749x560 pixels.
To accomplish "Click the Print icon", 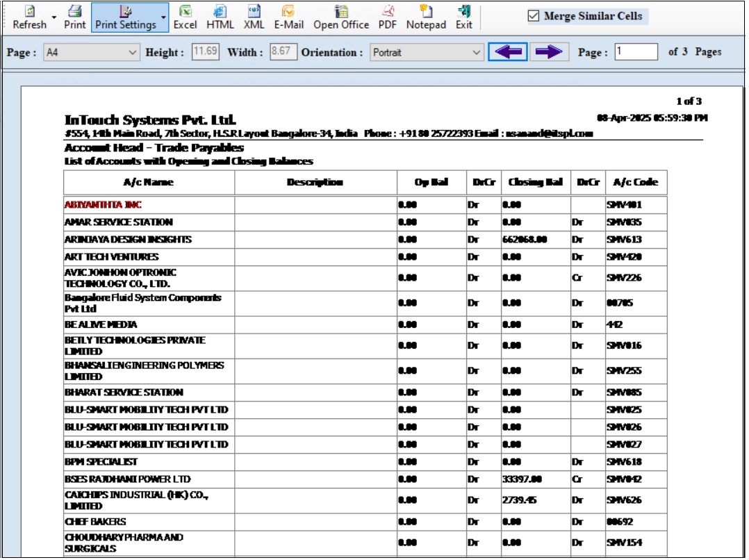I will pos(75,17).
